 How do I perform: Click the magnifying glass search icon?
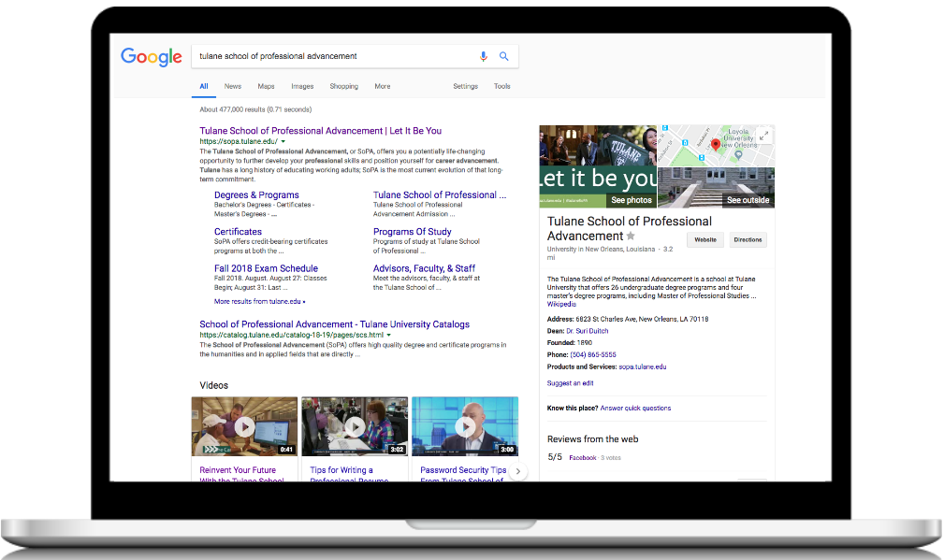click(x=504, y=56)
